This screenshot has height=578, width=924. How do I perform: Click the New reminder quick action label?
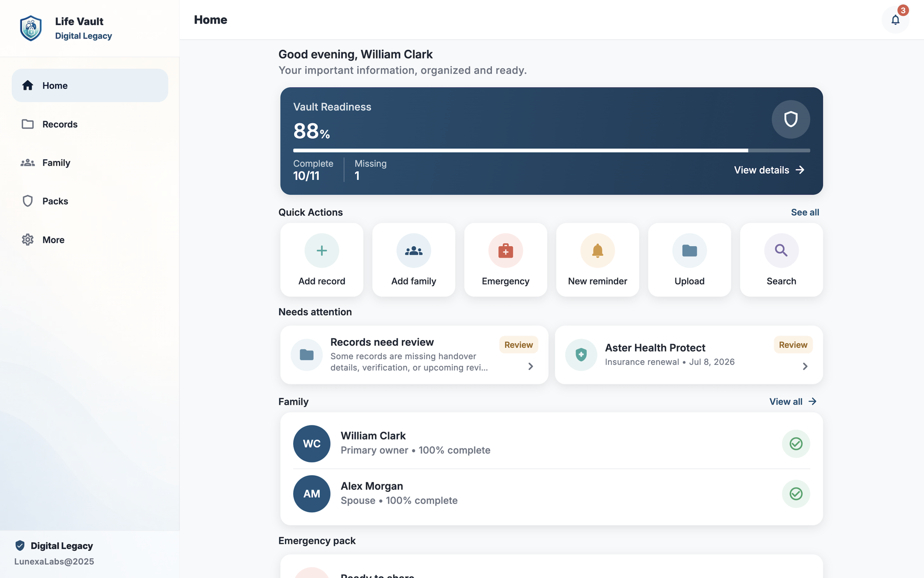[x=598, y=281]
